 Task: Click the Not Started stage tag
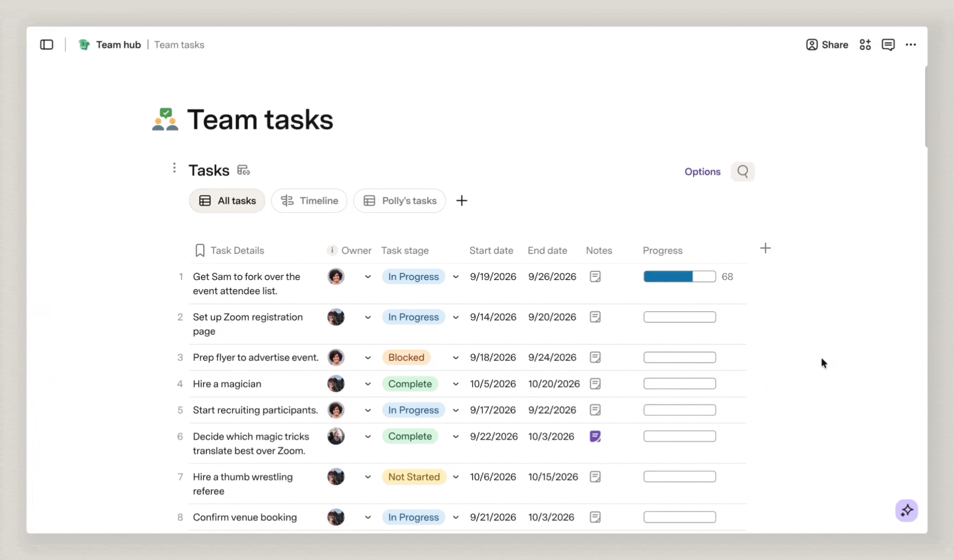tap(414, 477)
